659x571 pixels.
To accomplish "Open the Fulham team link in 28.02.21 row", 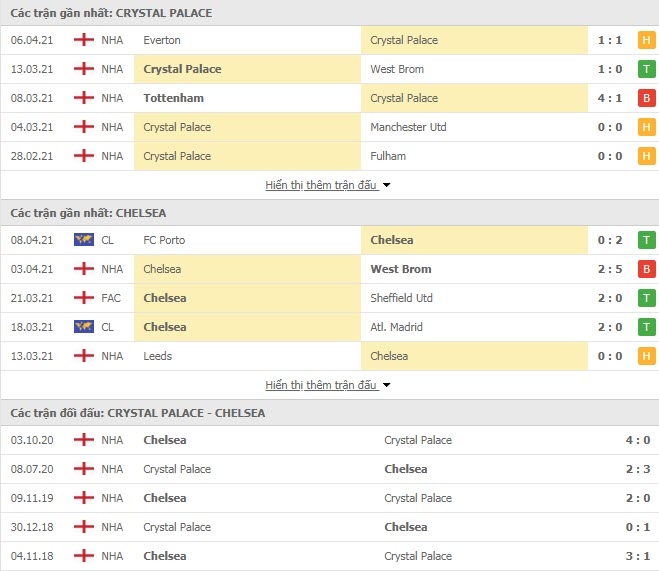I will tap(388, 156).
